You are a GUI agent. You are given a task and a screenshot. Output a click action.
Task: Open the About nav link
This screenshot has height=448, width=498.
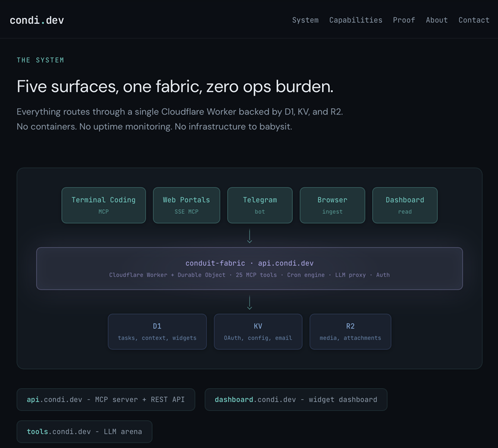(437, 20)
